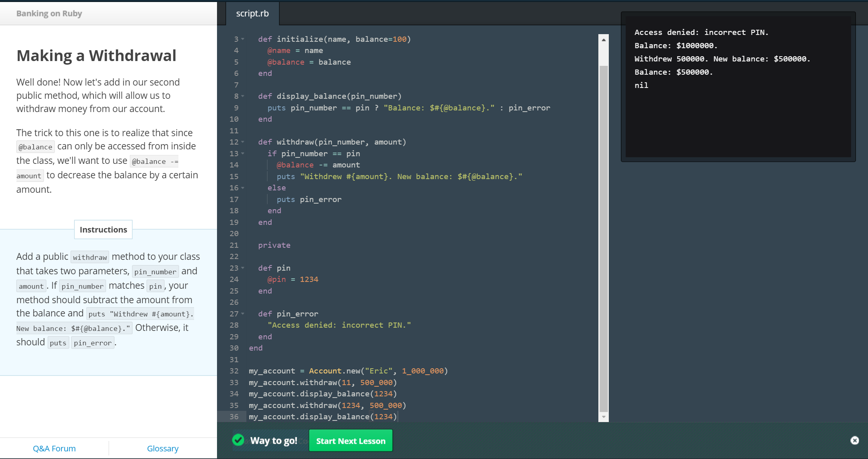Collapse the else block on line 16
This screenshot has height=459, width=868.
(243, 188)
